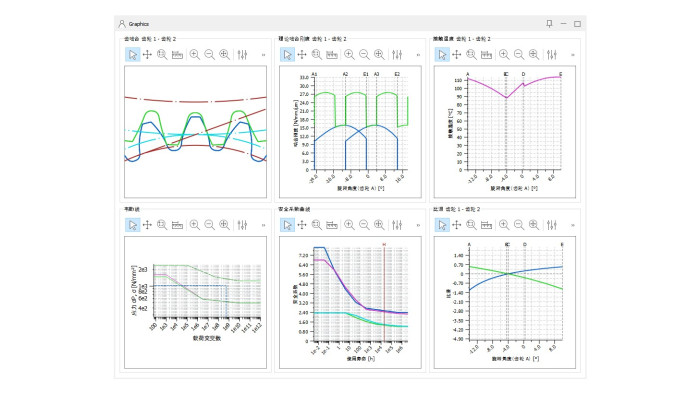This screenshot has width=700, height=393.
Task: Activate select pointer in the contact temperature panel
Action: pyautogui.click(x=442, y=54)
